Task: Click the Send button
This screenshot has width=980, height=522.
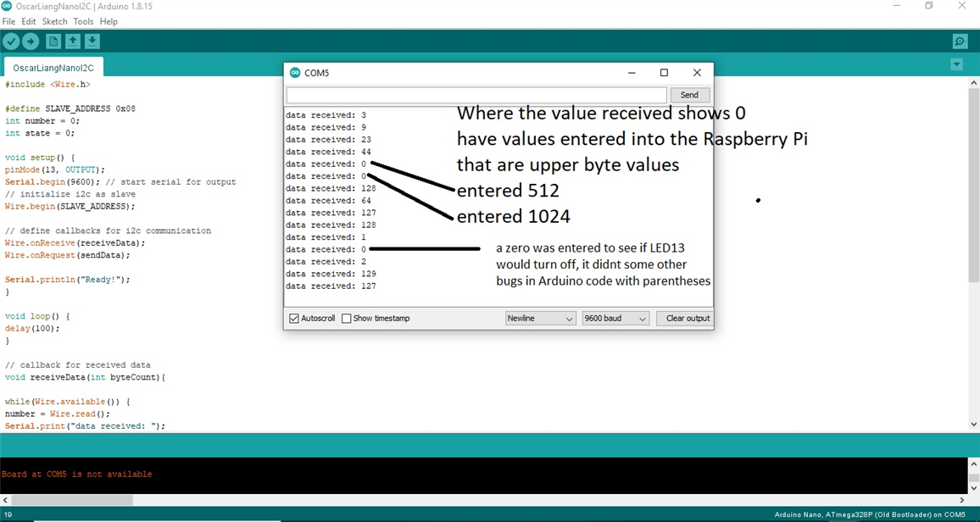Action: (689, 95)
